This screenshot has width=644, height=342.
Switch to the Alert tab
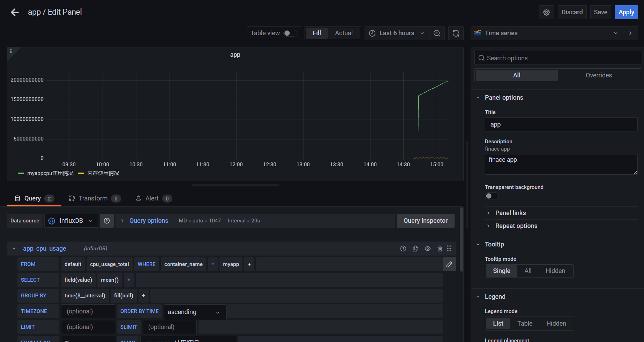153,198
